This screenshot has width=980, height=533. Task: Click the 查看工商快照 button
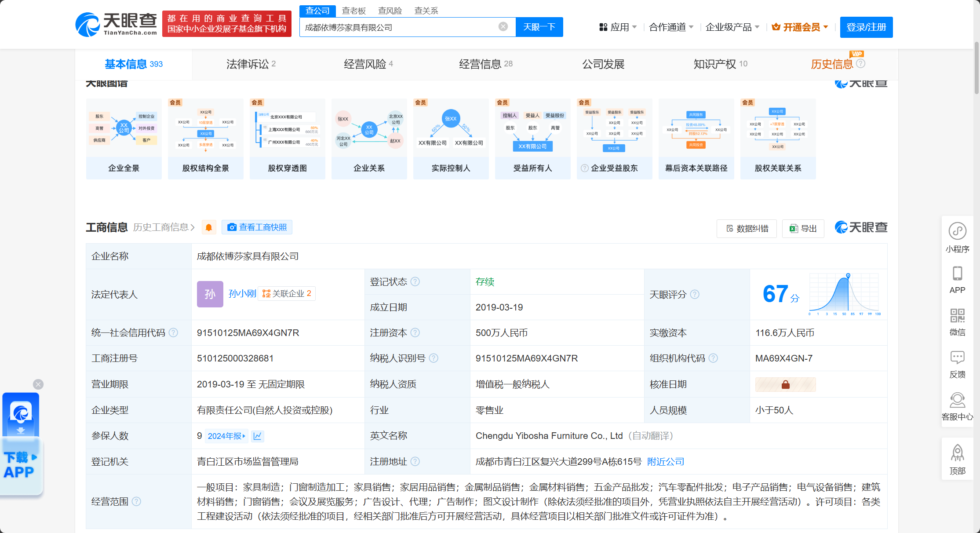(x=257, y=227)
